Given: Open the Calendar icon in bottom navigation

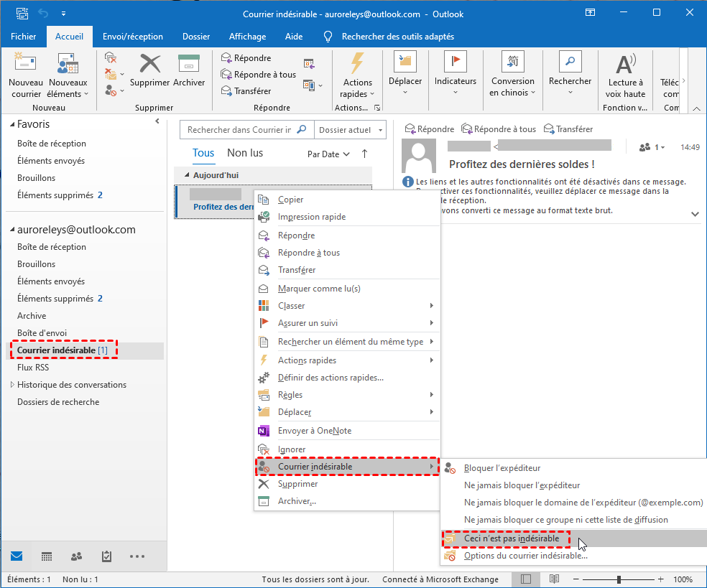Looking at the screenshot, I should (x=47, y=556).
